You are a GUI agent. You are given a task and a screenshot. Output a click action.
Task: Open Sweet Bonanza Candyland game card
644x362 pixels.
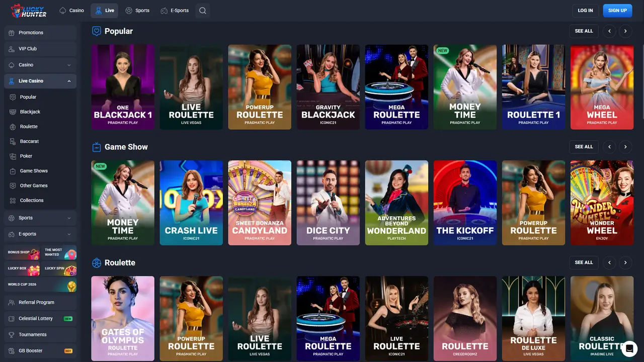click(x=260, y=203)
